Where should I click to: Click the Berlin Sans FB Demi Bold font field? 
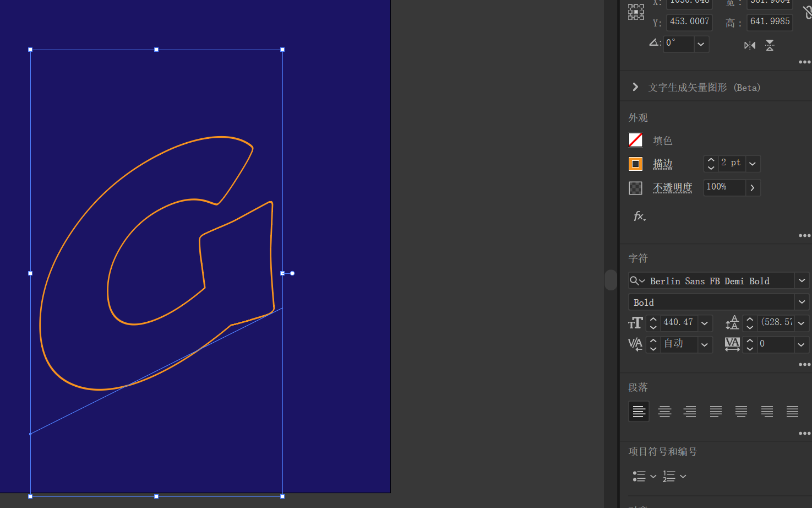tap(720, 281)
